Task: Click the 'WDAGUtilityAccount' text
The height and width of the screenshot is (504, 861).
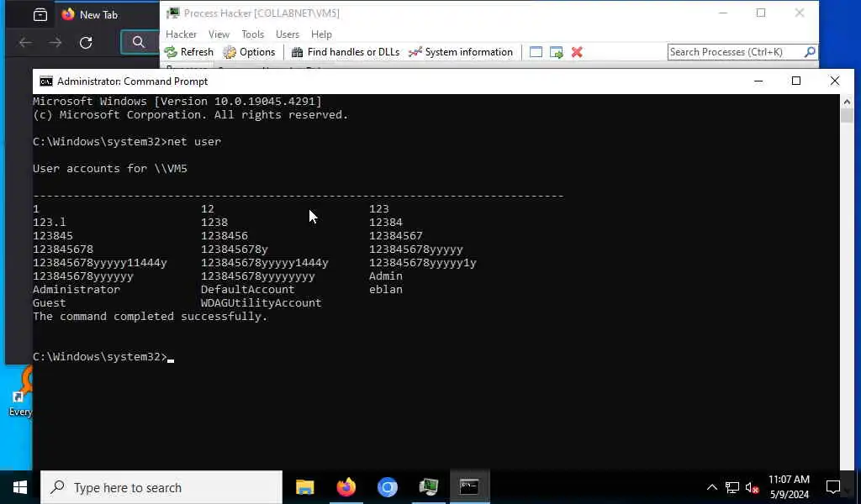Action: click(261, 302)
